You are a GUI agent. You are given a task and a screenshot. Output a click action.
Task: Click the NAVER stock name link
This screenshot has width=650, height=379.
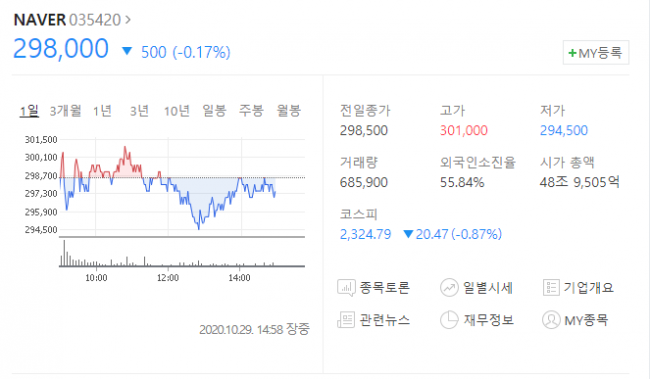[x=39, y=19]
